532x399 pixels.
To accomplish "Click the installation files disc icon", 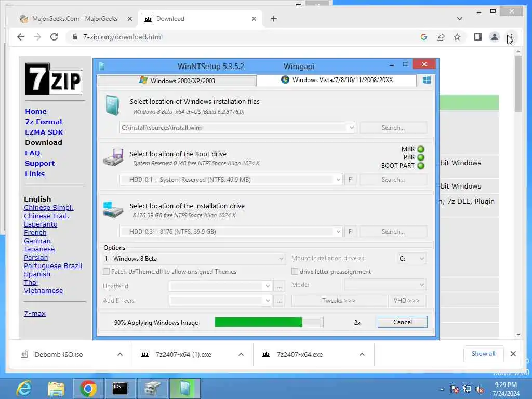I will [112, 105].
